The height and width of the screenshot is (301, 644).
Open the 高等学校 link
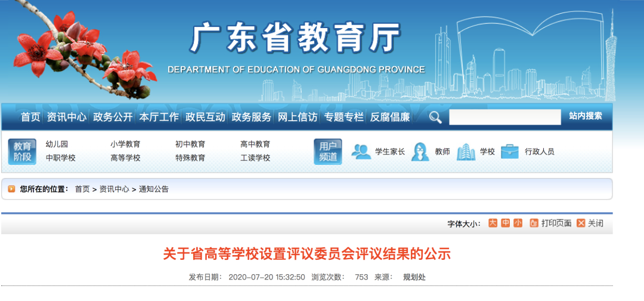point(125,158)
